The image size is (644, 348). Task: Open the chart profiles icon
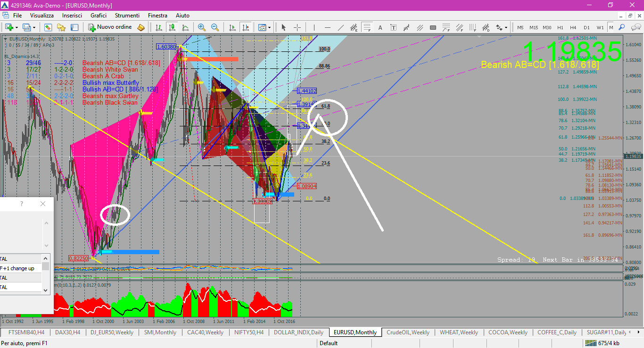click(26, 27)
